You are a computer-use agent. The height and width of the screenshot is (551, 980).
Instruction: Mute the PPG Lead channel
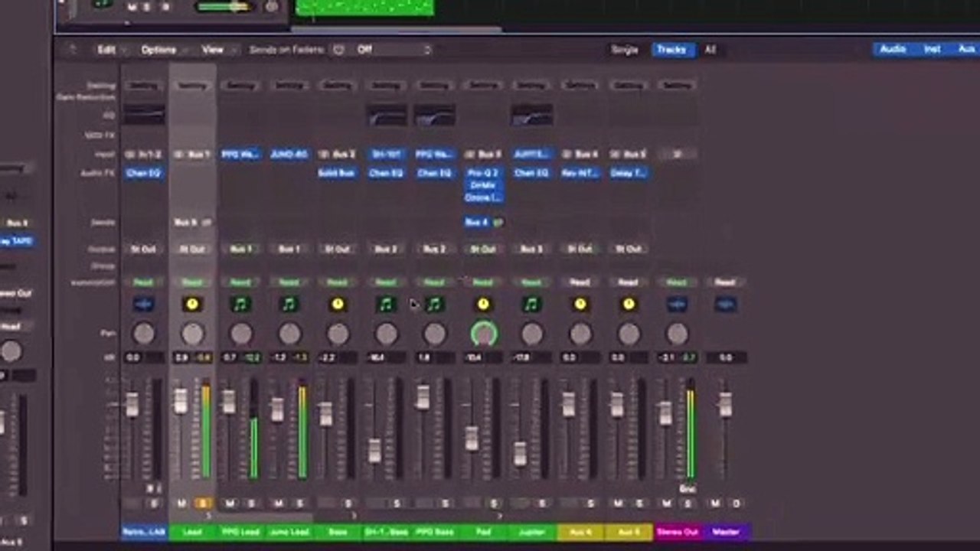click(230, 504)
